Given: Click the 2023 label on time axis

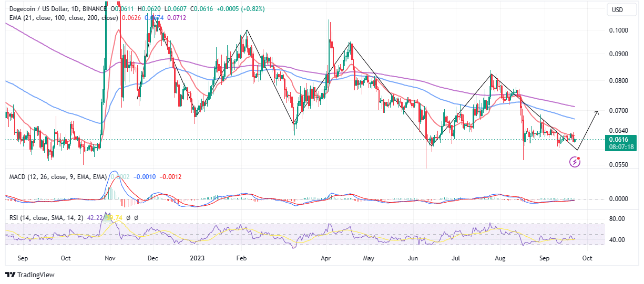Looking at the screenshot, I should tap(196, 258).
